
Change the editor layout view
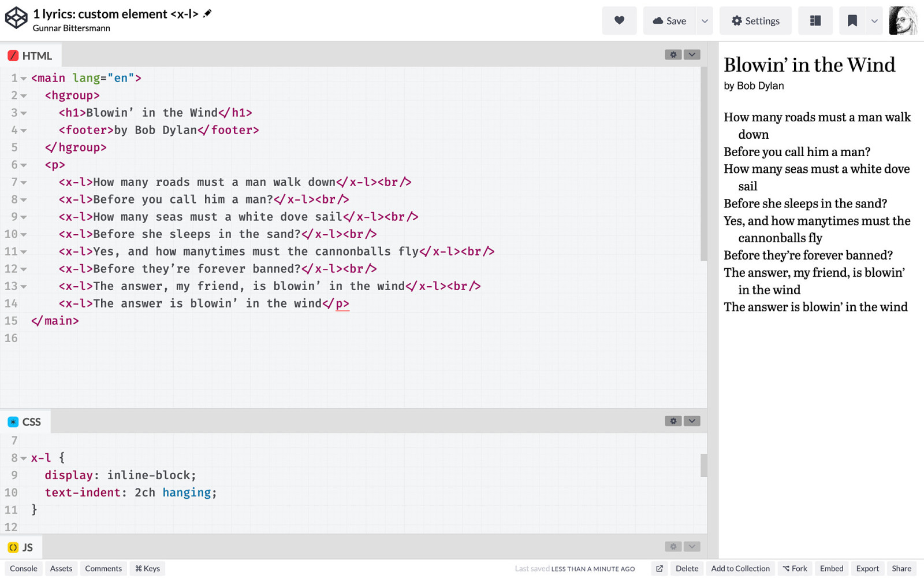click(x=815, y=21)
